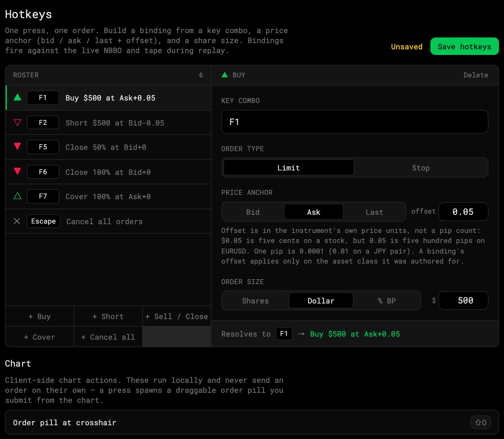Click the Escape key badge in roster

(x=44, y=221)
